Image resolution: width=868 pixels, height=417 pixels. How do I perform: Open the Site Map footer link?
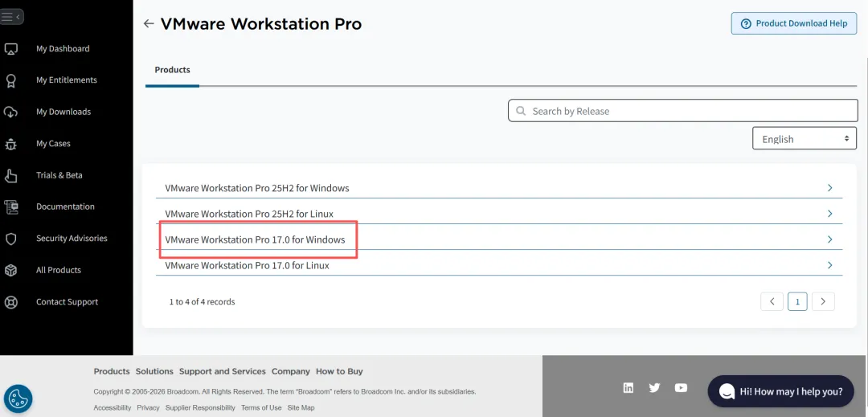click(x=301, y=407)
